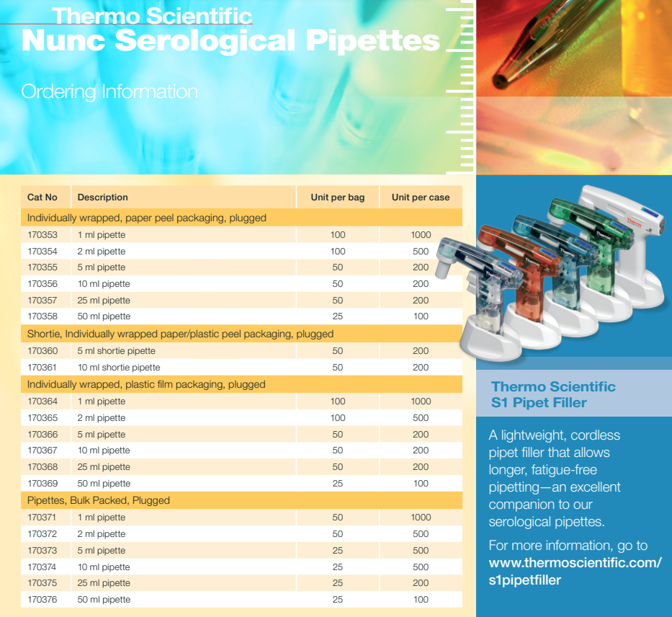The image size is (672, 617).
Task: Select catalog number 170355
Action: 42,267
